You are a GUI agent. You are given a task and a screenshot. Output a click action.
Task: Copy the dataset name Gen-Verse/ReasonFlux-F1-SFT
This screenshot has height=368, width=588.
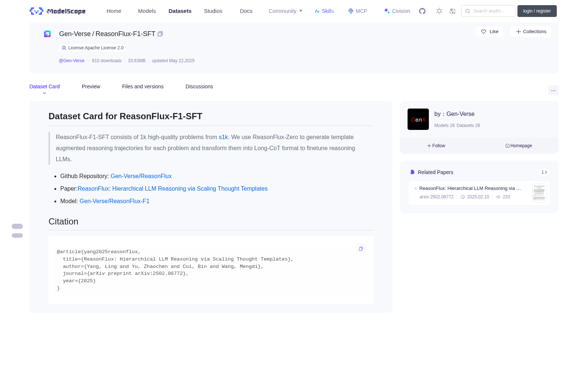click(x=160, y=34)
